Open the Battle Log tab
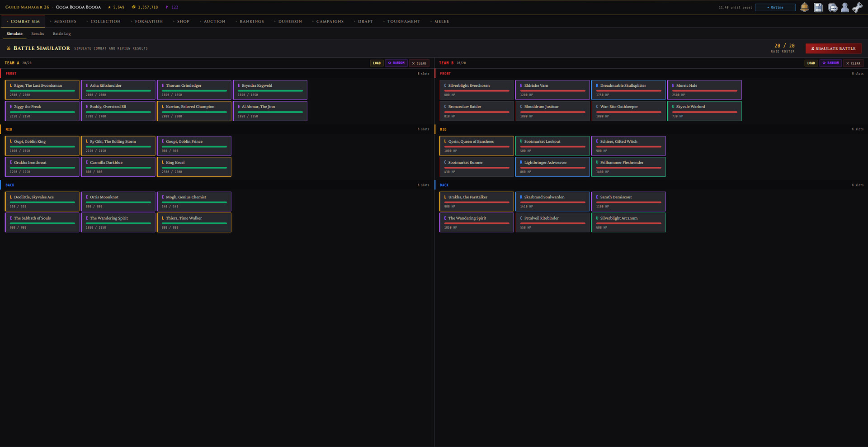This screenshot has height=447, width=868. click(x=61, y=33)
